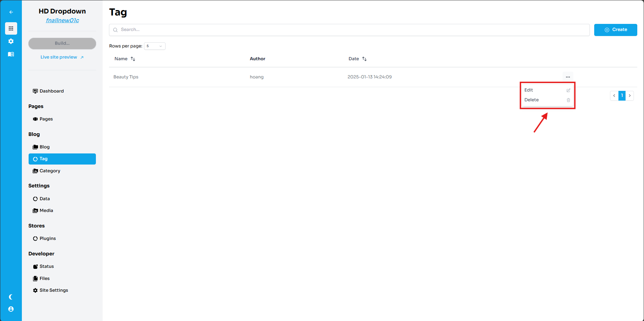Open Site Settings in Developer section
Screen dimensions: 644x321
53,290
